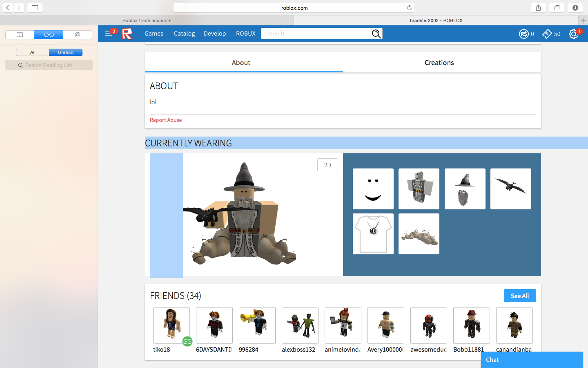Open friend 996284's avatar
588x368 pixels.
click(257, 325)
